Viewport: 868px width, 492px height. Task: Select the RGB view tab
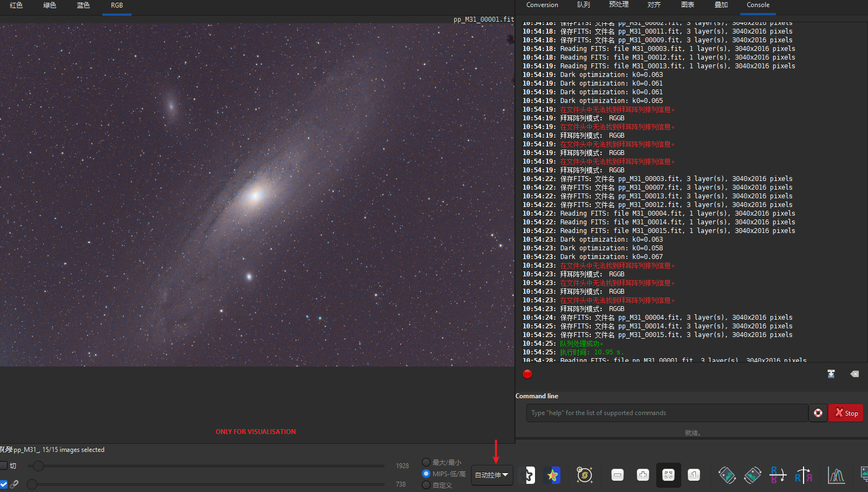point(117,5)
